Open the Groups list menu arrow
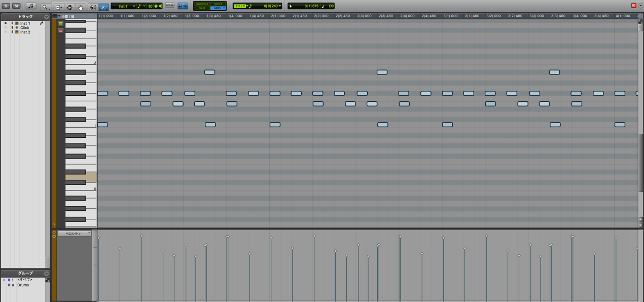Screen dimensions: 644x302 tap(46, 273)
